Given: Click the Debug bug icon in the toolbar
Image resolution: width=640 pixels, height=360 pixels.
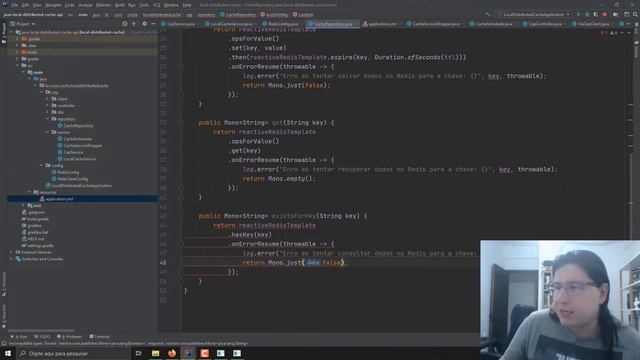Looking at the screenshot, I should (587, 14).
